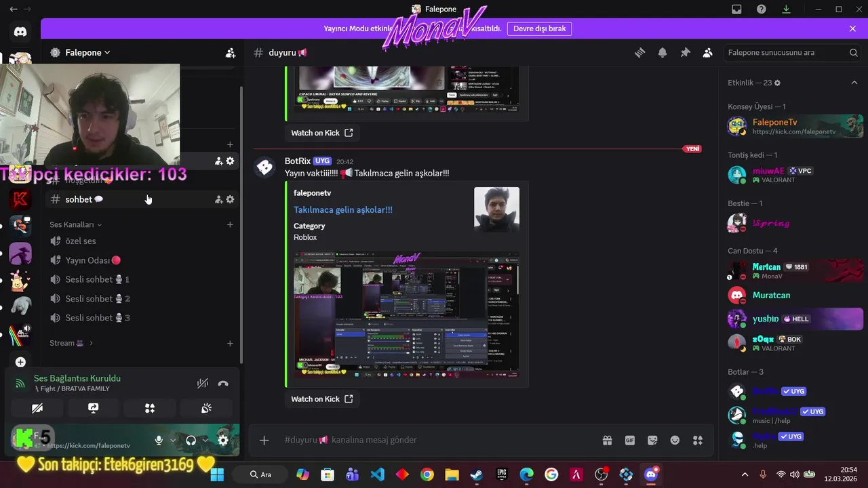The image size is (868, 488).
Task: Open the faleponetv embed author link
Action: tap(312, 193)
